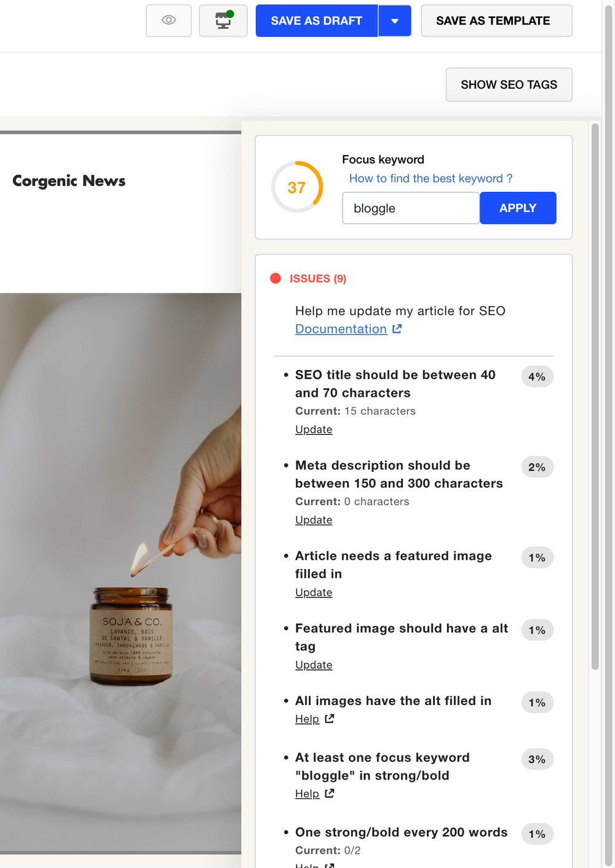The image size is (615, 868).
Task: Click Save as Template button
Action: pos(496,21)
